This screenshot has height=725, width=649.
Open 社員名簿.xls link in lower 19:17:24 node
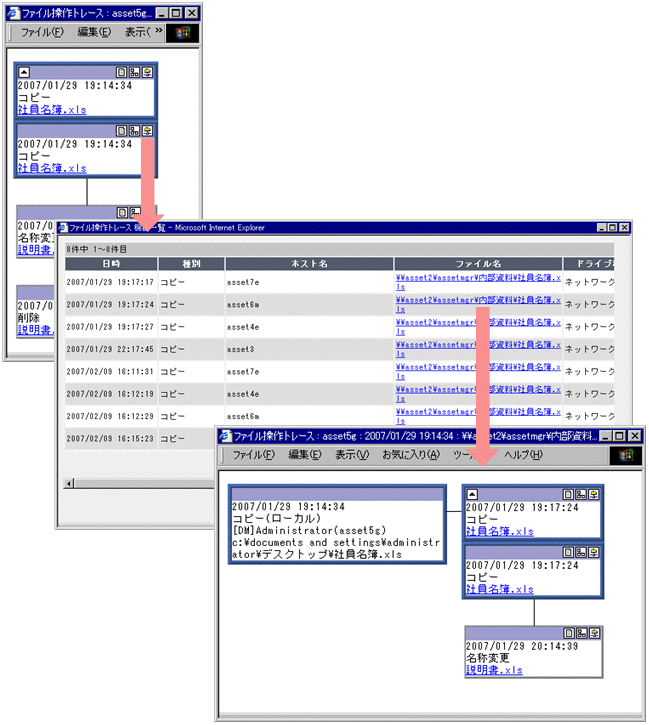[x=500, y=589]
